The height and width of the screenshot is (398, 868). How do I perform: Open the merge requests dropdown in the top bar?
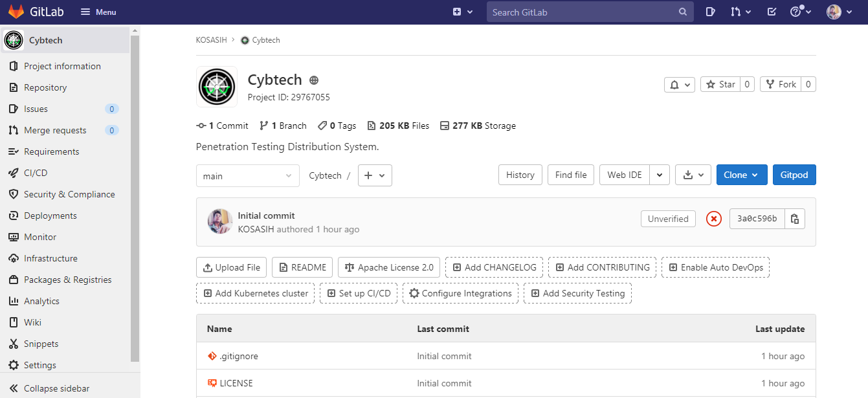[x=740, y=12]
